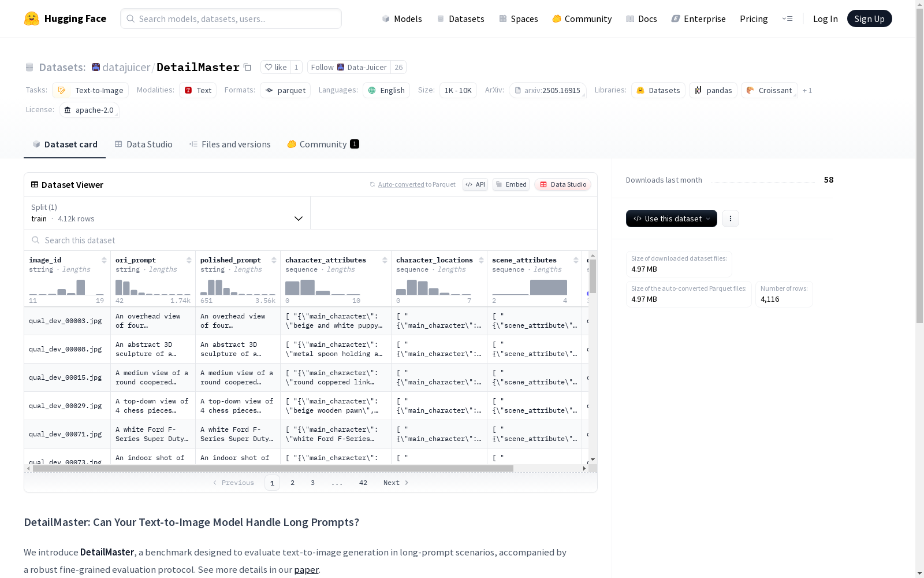Open Docs in the top navigation
This screenshot has height=578, width=924.
642,18
